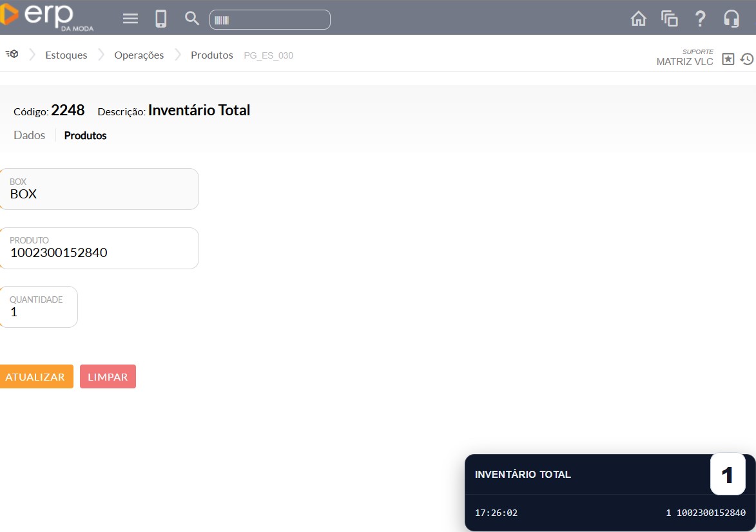The image size is (756, 532).
Task: Go to the home page icon
Action: (x=638, y=19)
